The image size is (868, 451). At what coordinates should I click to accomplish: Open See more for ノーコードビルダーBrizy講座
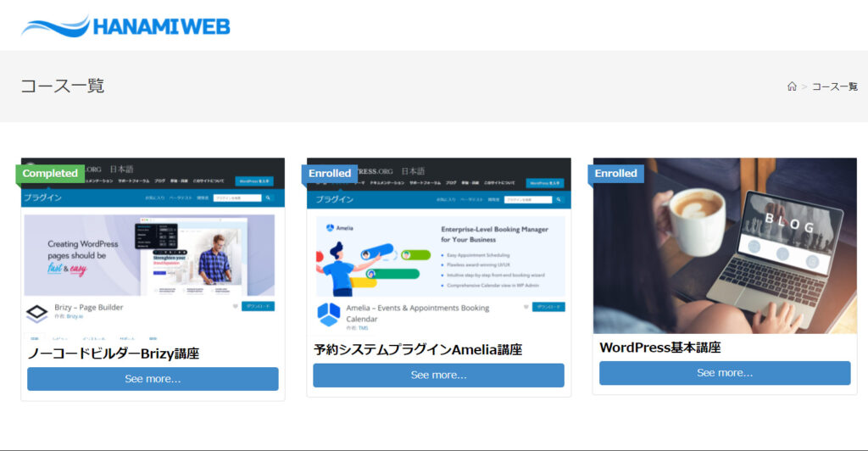[153, 379]
